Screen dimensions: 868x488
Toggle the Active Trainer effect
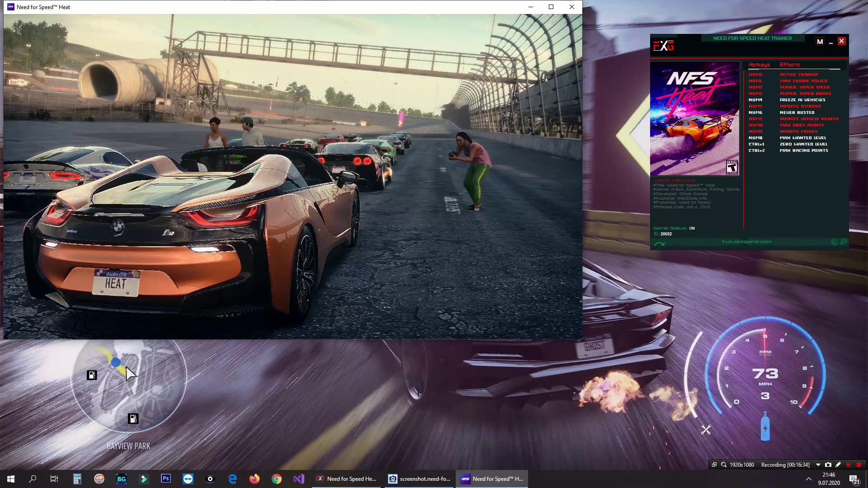pos(798,75)
